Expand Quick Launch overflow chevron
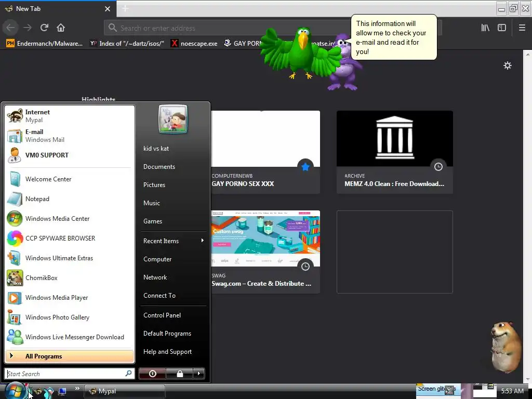This screenshot has width=532, height=399. tap(77, 389)
